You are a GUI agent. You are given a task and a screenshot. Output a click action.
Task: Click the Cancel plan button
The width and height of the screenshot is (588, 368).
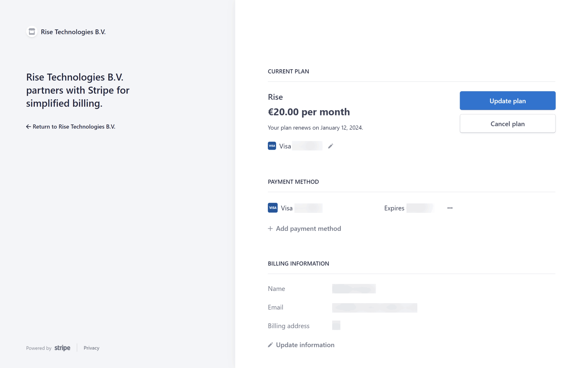(507, 124)
